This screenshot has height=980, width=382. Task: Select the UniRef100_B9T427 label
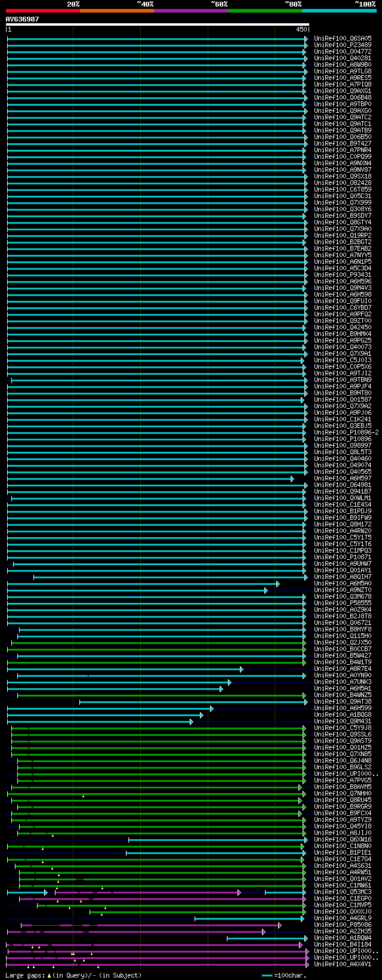[x=343, y=143]
